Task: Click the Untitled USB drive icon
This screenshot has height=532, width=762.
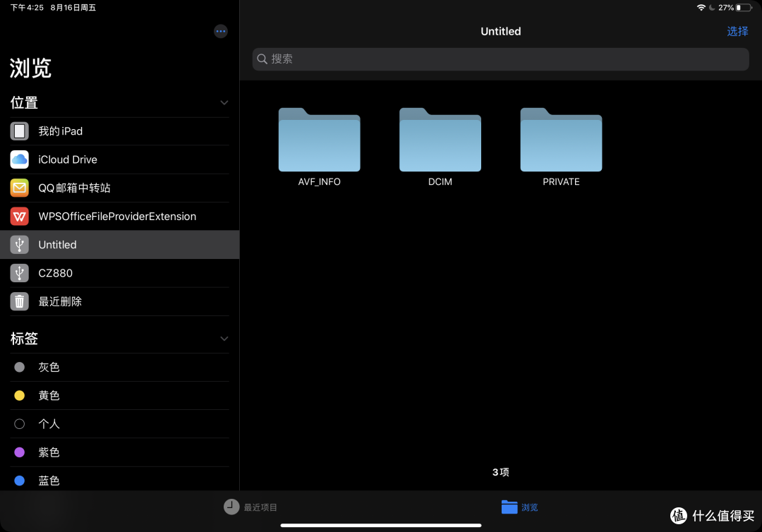Action: (20, 244)
